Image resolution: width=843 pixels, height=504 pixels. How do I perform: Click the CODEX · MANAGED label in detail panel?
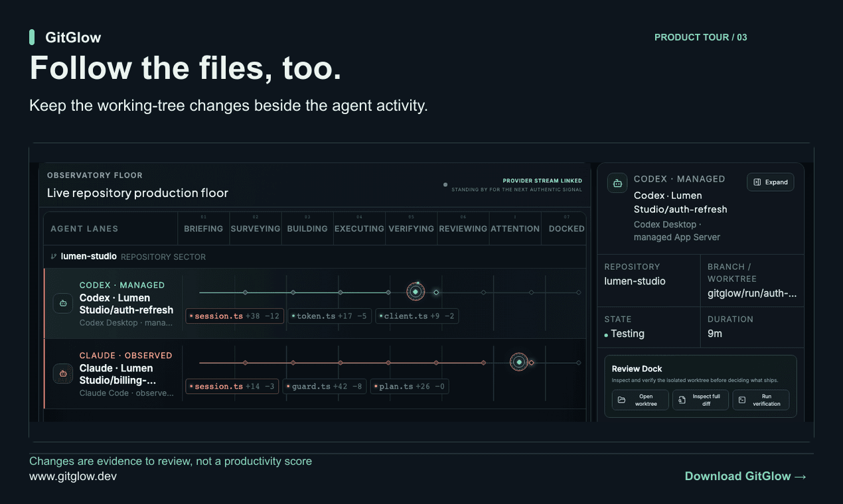680,179
